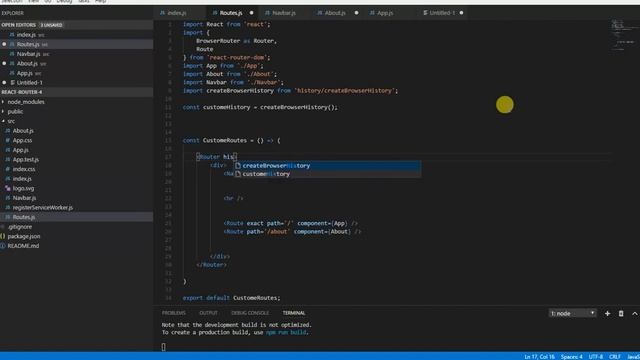Click the App.css hash file icon

tap(8, 140)
